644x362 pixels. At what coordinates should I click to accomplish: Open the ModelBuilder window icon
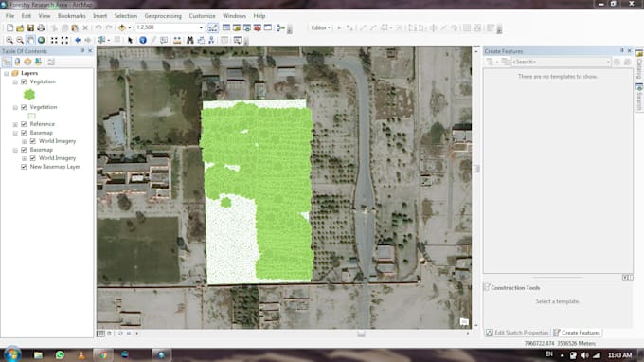[281, 27]
